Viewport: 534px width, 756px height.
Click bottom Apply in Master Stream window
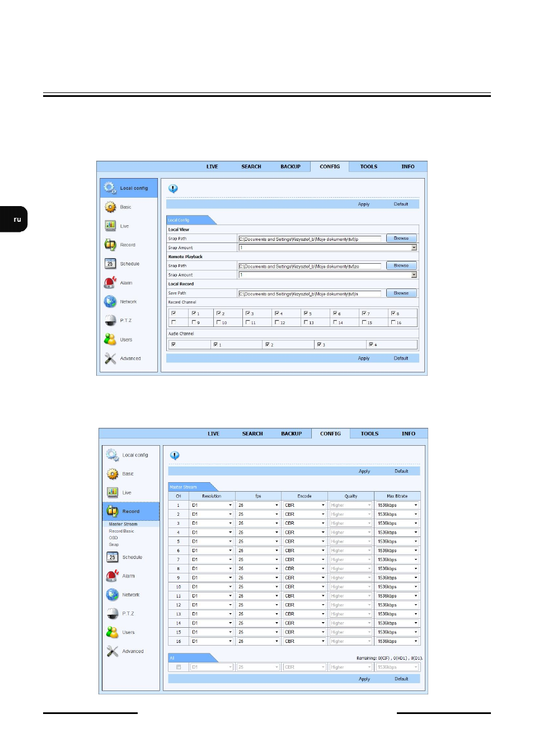tap(364, 679)
